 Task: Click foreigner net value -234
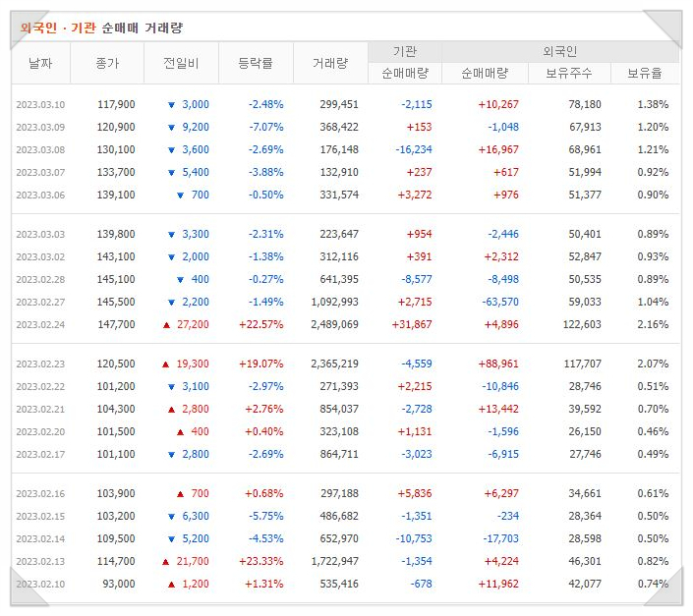(508, 516)
